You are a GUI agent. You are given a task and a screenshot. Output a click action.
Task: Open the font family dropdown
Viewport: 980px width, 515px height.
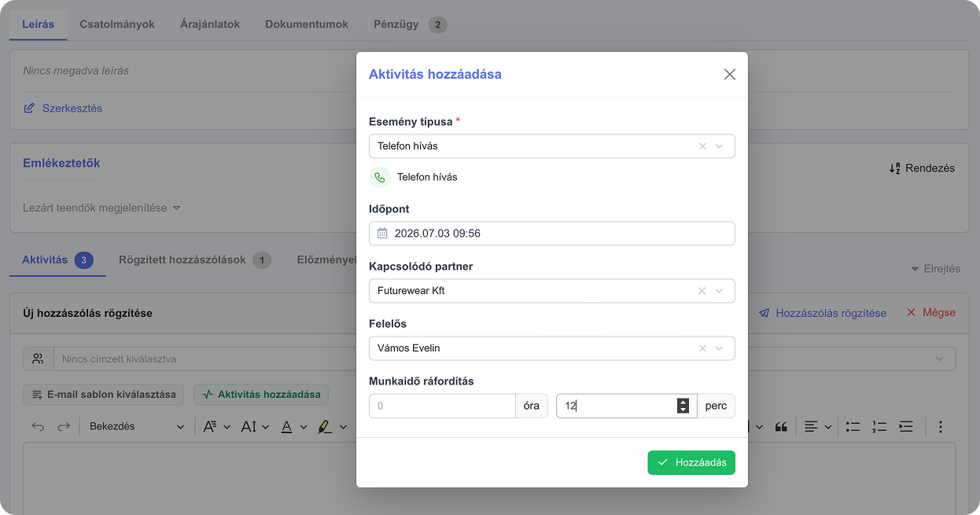pos(216,427)
